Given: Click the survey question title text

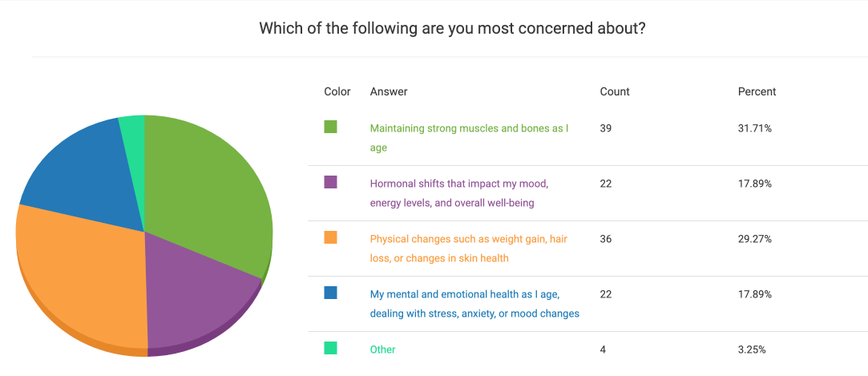Looking at the screenshot, I should pyautogui.click(x=453, y=29).
